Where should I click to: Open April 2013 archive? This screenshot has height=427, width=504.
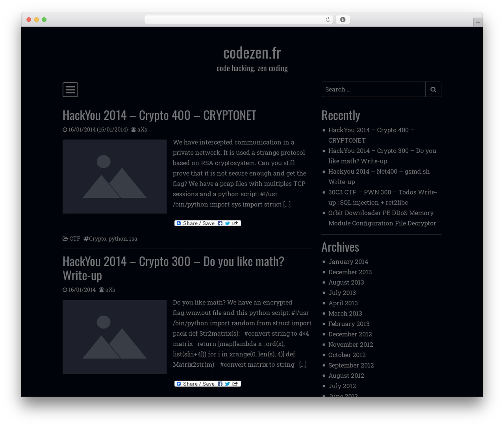(343, 303)
